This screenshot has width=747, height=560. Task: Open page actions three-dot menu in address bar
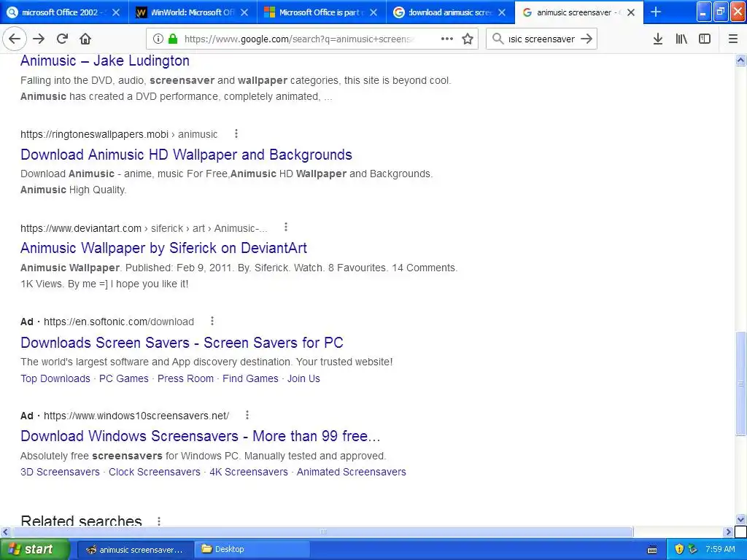coord(447,39)
